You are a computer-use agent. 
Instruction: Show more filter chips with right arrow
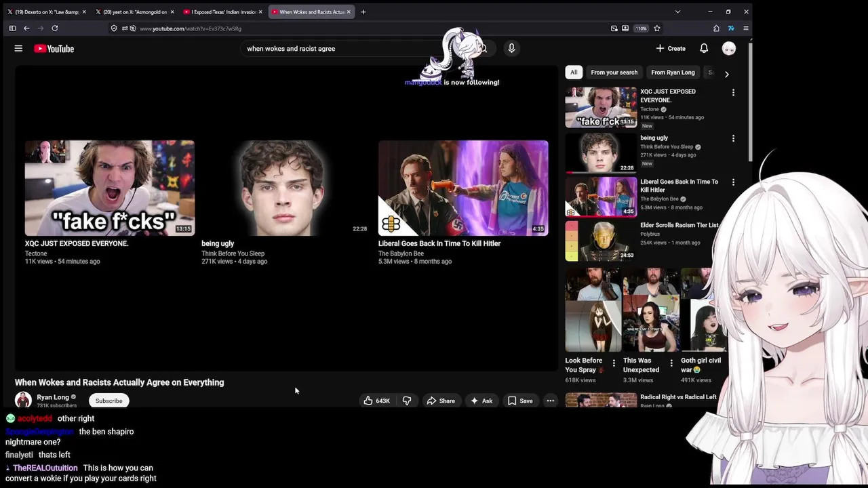726,74
